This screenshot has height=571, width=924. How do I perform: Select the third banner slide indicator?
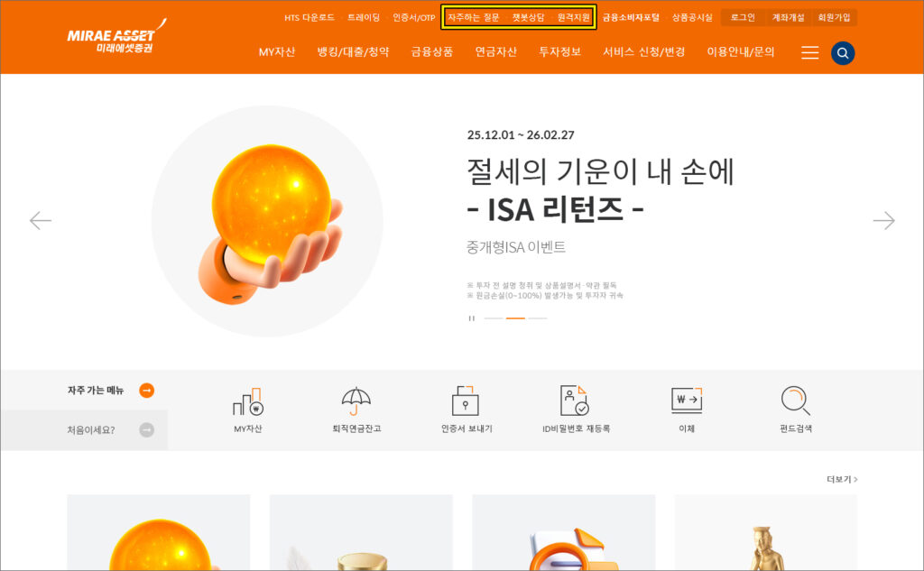(538, 318)
